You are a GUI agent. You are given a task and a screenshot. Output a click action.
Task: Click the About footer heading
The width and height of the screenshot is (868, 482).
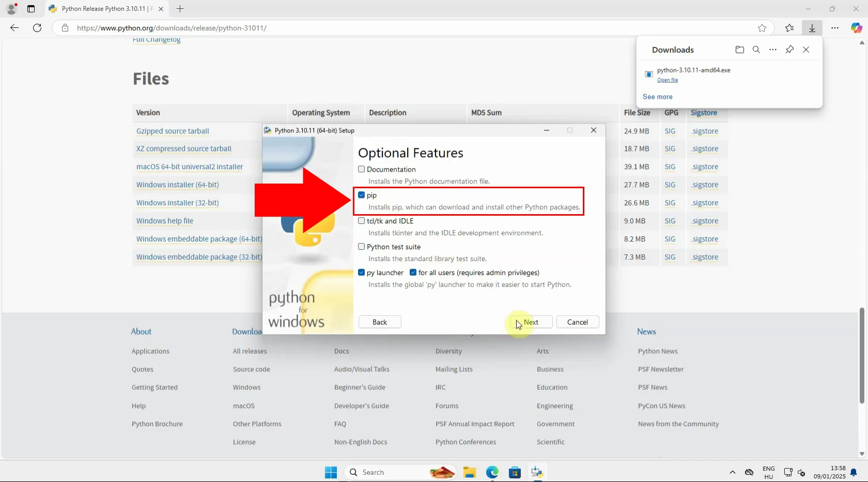click(x=141, y=332)
